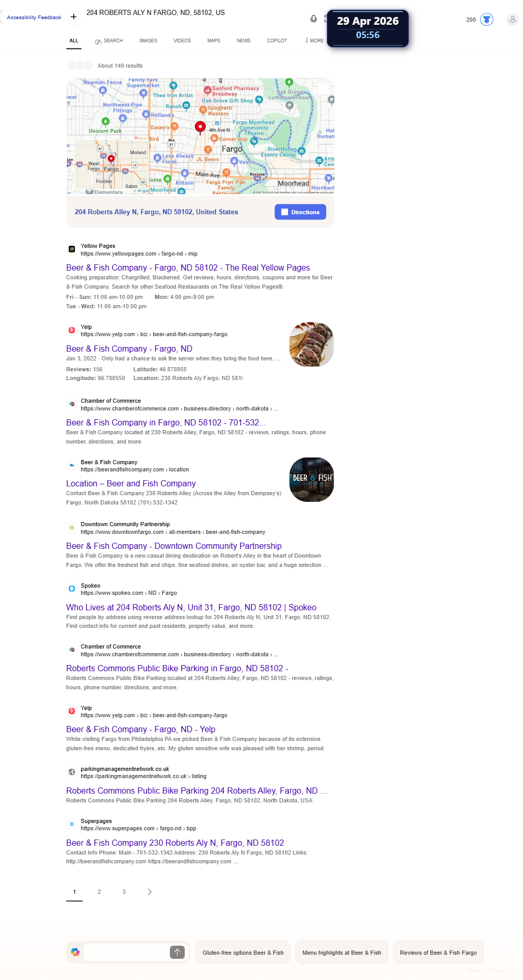This screenshot has height=980, width=523.
Task: Click the Directions button
Action: (300, 212)
